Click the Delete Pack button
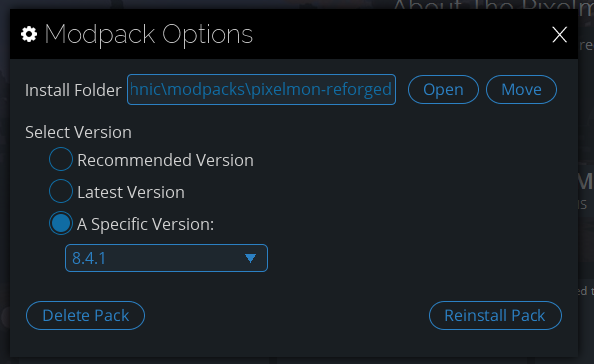The image size is (594, 364). (85, 316)
